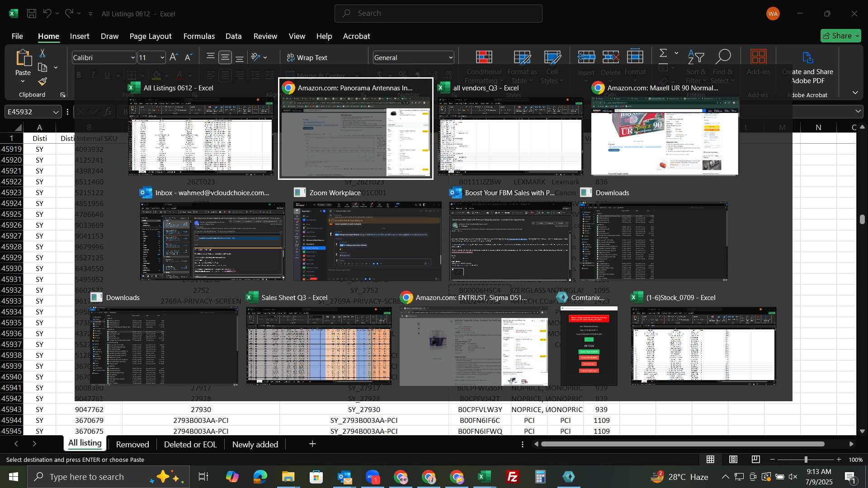Open the Acrobat ribbon tab
This screenshot has height=488, width=868.
tap(356, 36)
